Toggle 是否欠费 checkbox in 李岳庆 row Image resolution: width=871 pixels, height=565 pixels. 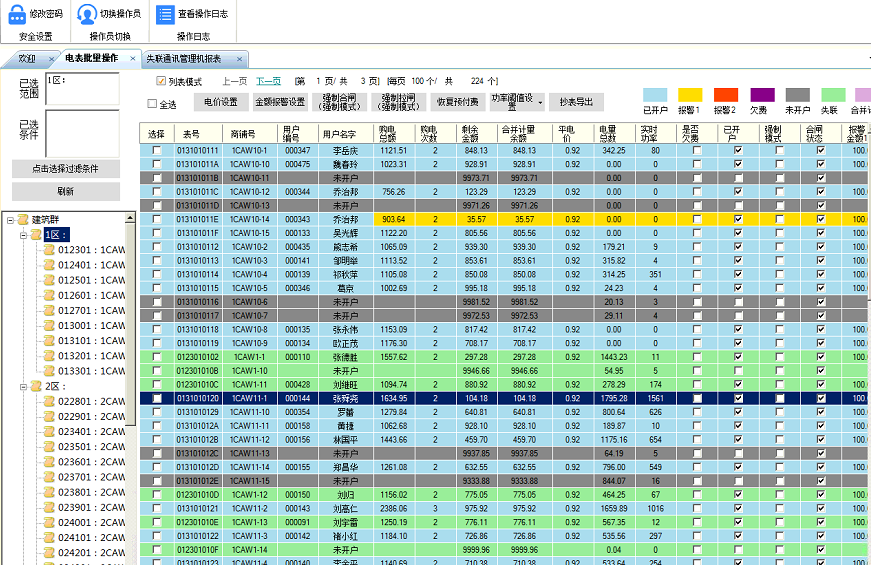click(x=697, y=151)
